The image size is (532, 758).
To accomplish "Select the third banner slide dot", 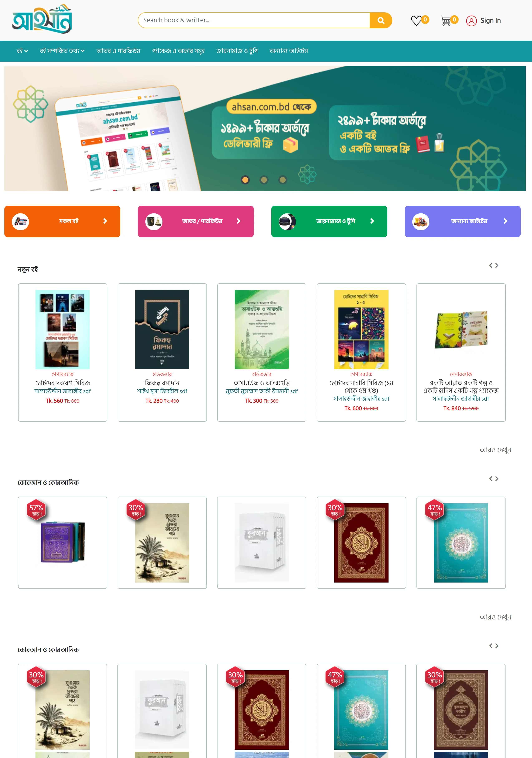I will click(283, 180).
